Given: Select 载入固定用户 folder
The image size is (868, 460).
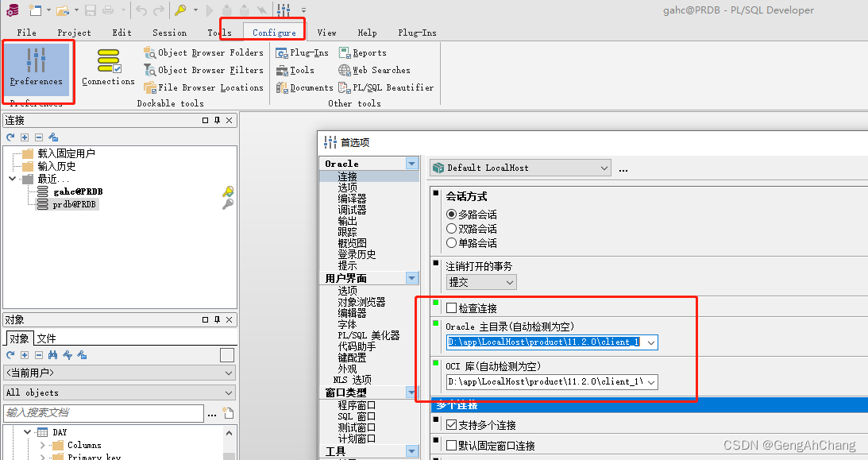Looking at the screenshot, I should 66,153.
